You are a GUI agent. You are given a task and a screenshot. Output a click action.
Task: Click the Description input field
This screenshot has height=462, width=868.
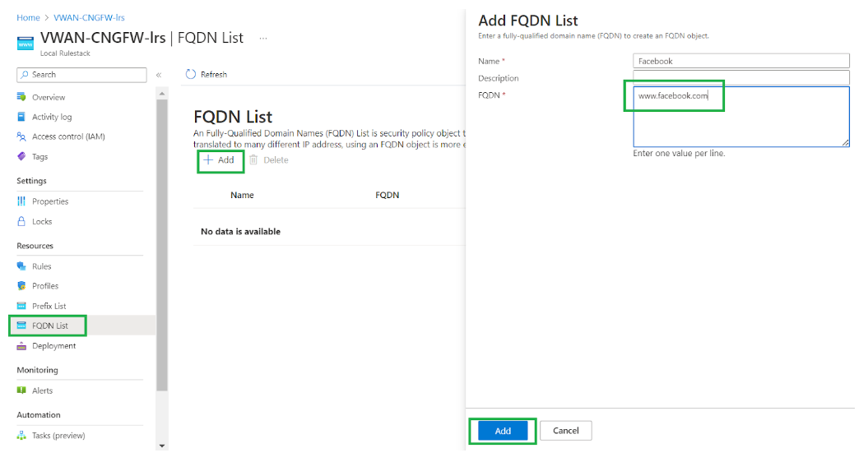pos(740,77)
